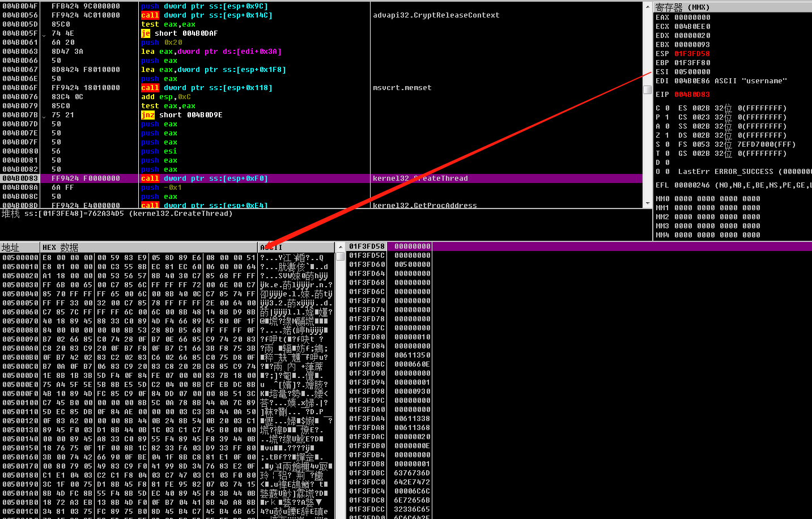Click the 堆栈 ss:[01F3FE48] info line
The height and width of the screenshot is (519, 812).
tap(117, 214)
